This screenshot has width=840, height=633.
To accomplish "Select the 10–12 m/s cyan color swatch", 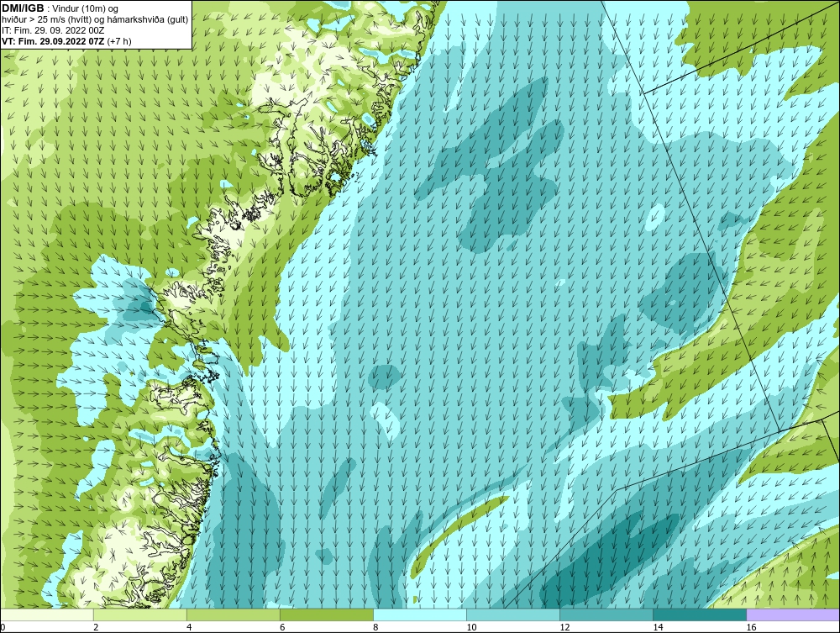I will tap(512, 615).
